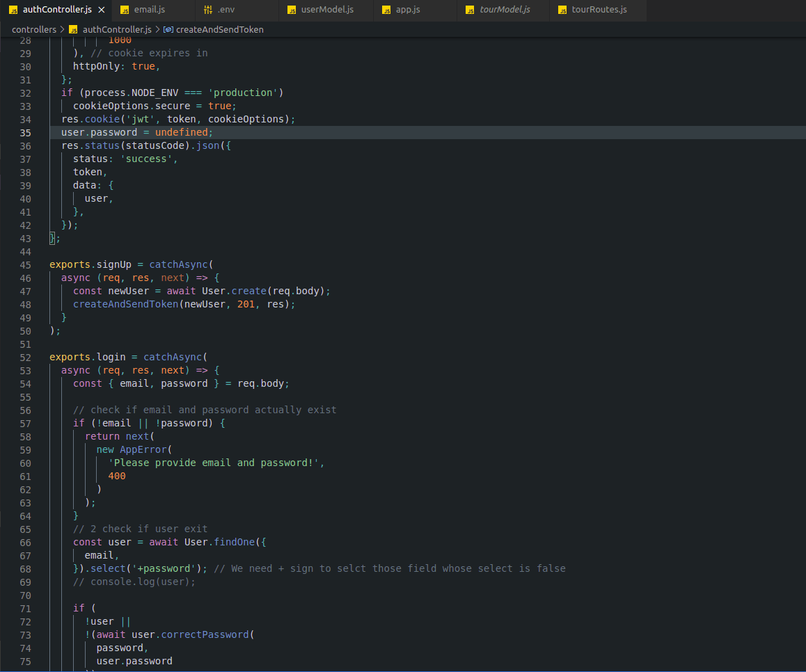This screenshot has height=672, width=806.
Task: Switch to the tourModel.js tab
Action: point(505,10)
